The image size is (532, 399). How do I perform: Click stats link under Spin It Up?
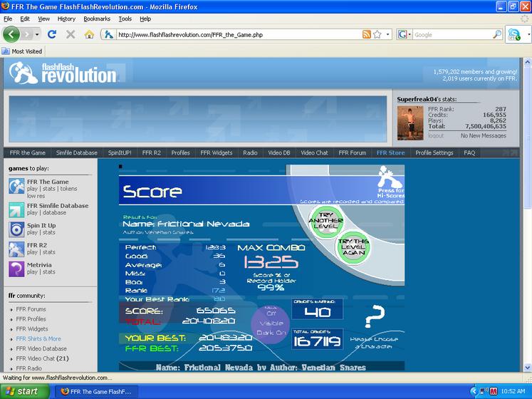(x=49, y=232)
